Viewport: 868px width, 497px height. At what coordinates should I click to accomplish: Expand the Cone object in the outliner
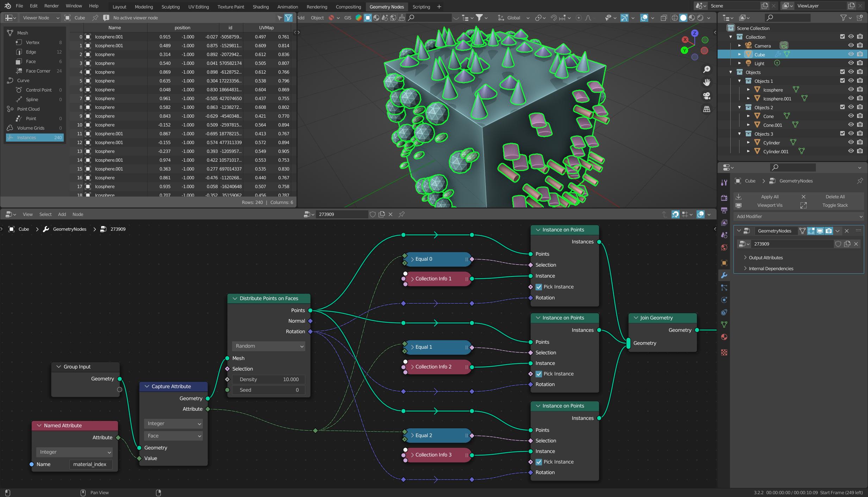(x=748, y=116)
